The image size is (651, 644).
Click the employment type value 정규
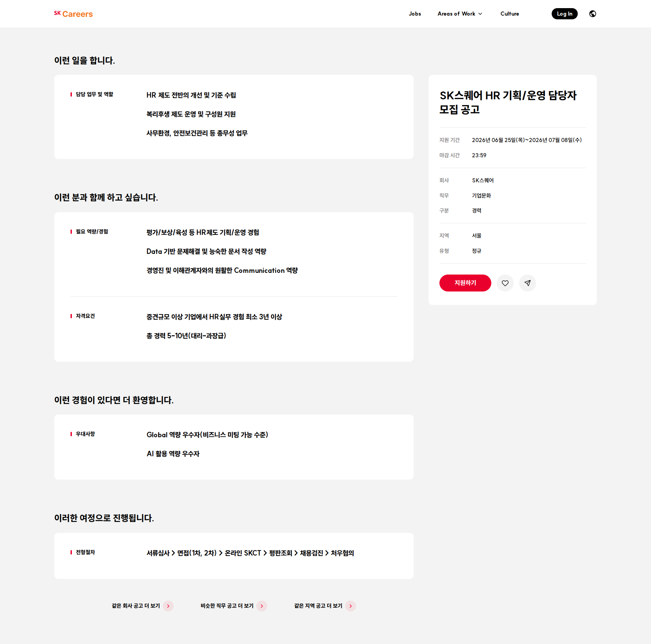click(477, 251)
